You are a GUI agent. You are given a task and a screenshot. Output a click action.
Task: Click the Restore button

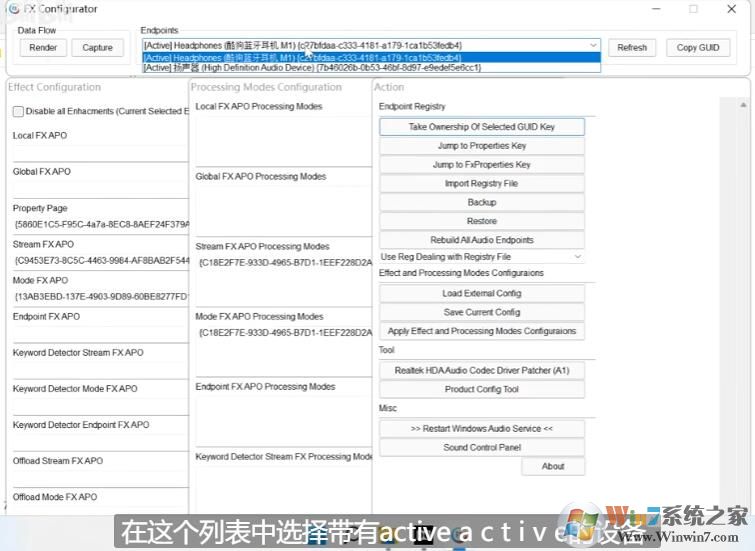click(x=482, y=221)
